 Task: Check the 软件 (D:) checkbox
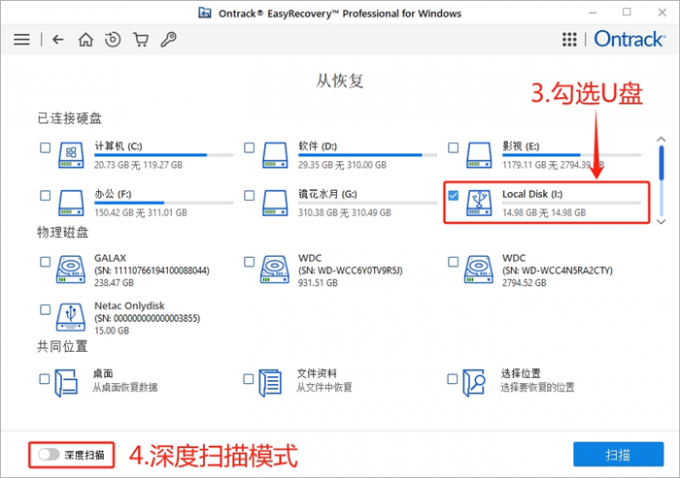pos(249,147)
